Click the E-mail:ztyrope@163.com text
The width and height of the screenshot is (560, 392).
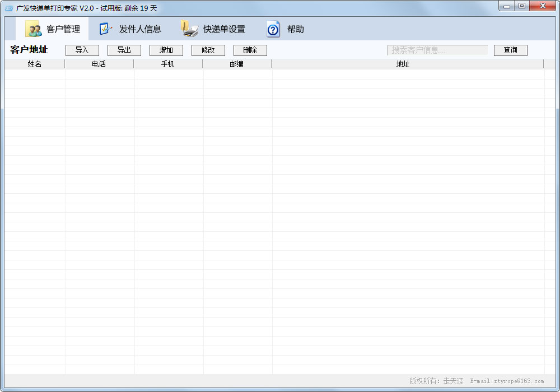pyautogui.click(x=507, y=381)
